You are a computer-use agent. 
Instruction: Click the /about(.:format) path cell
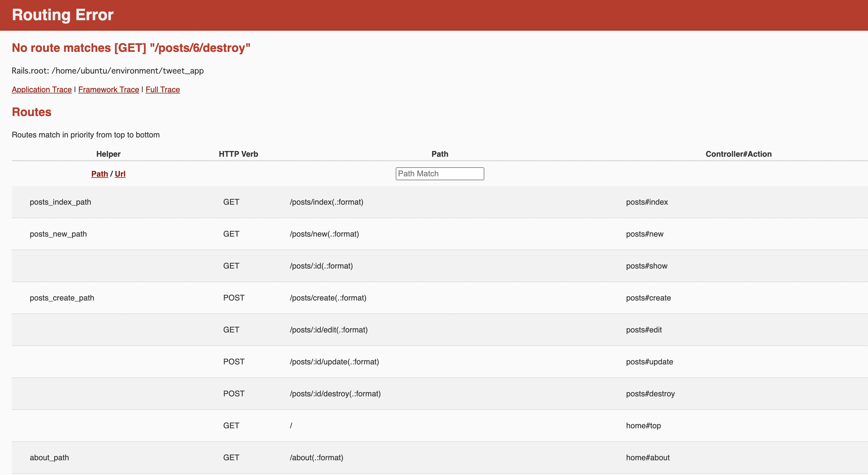[316, 458]
